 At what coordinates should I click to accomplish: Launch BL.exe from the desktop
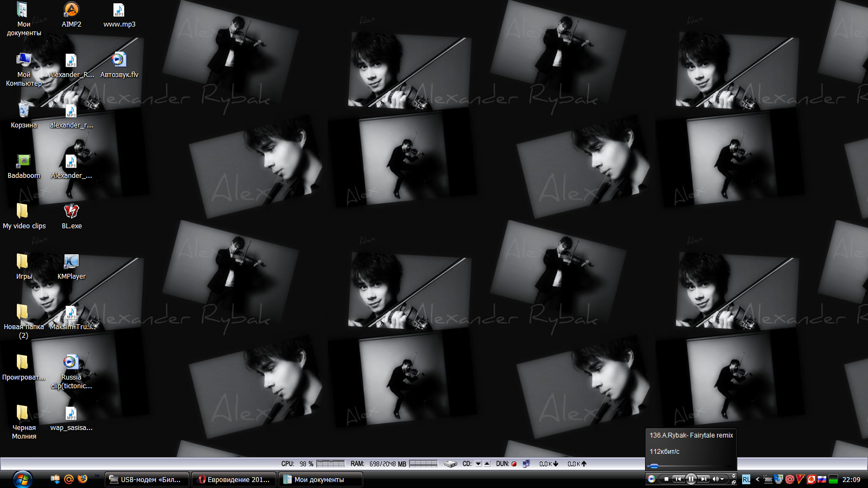[x=71, y=212]
